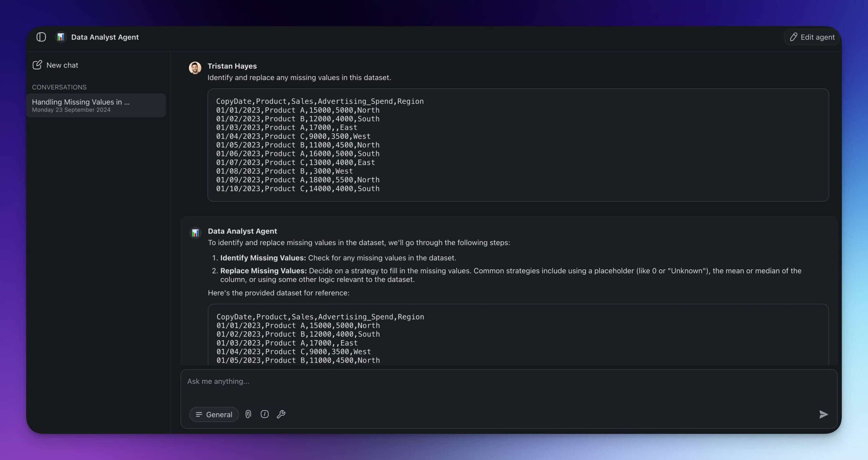The height and width of the screenshot is (460, 868).
Task: Click the Tristan Hayes sender name
Action: [x=232, y=66]
